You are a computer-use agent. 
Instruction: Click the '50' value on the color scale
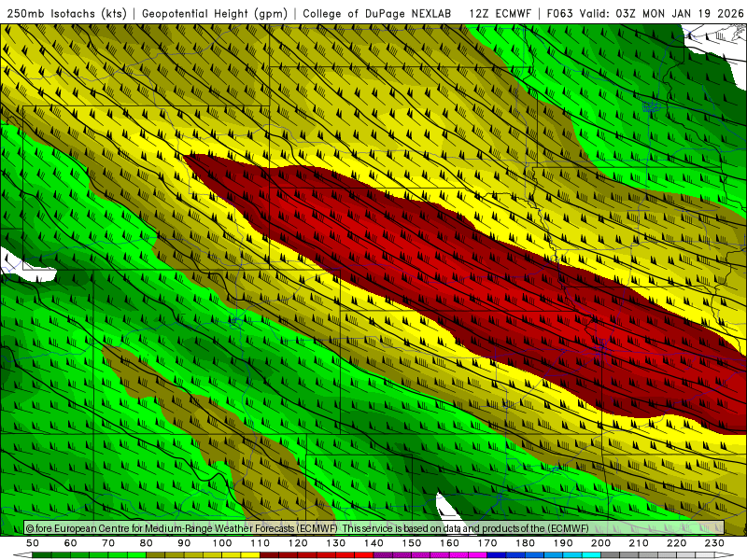click(x=33, y=543)
